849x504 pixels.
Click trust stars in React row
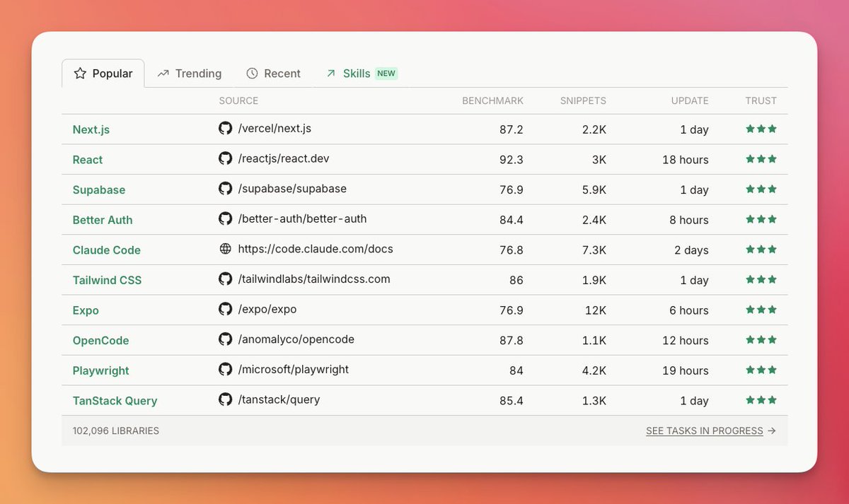pos(761,159)
